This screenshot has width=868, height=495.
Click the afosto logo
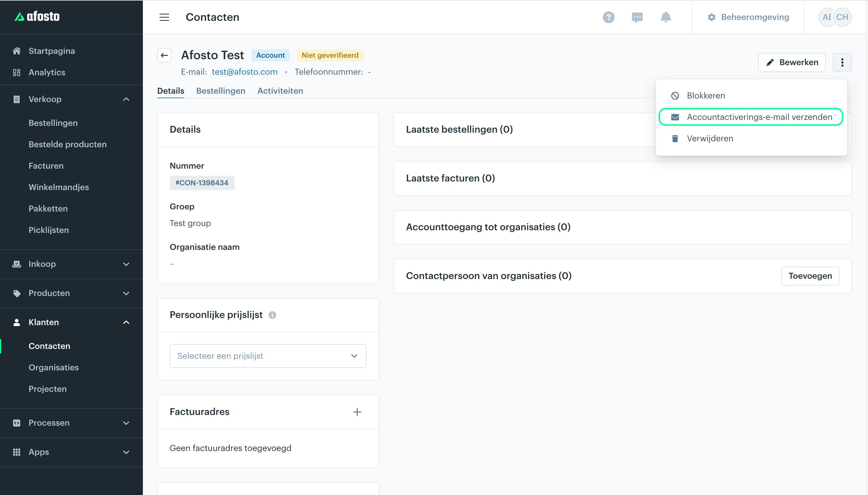point(37,16)
